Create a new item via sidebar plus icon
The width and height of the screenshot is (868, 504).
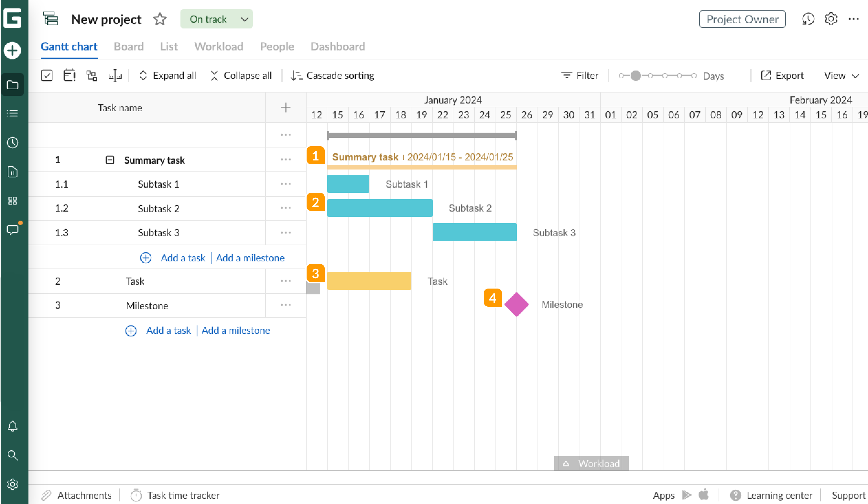[x=13, y=50]
